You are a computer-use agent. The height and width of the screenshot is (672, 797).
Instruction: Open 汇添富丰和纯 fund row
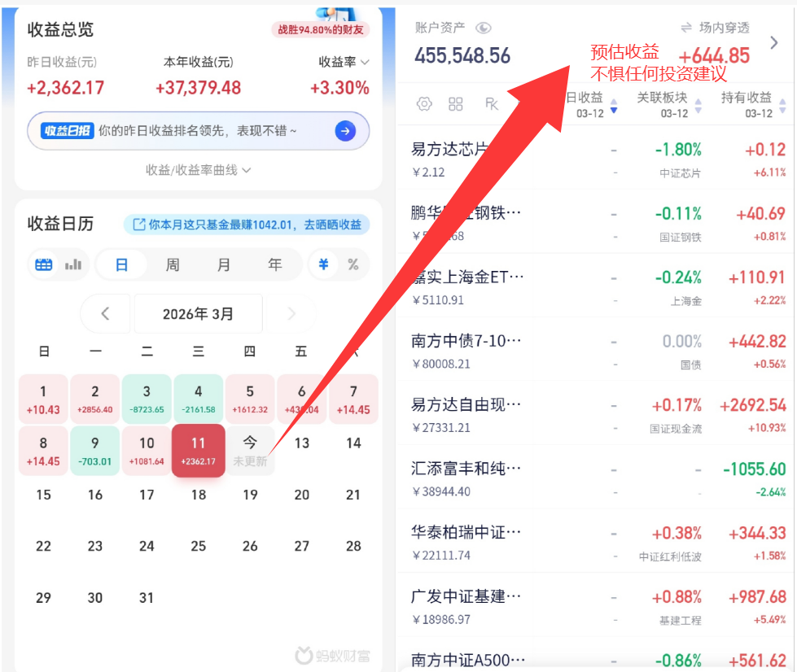point(596,479)
